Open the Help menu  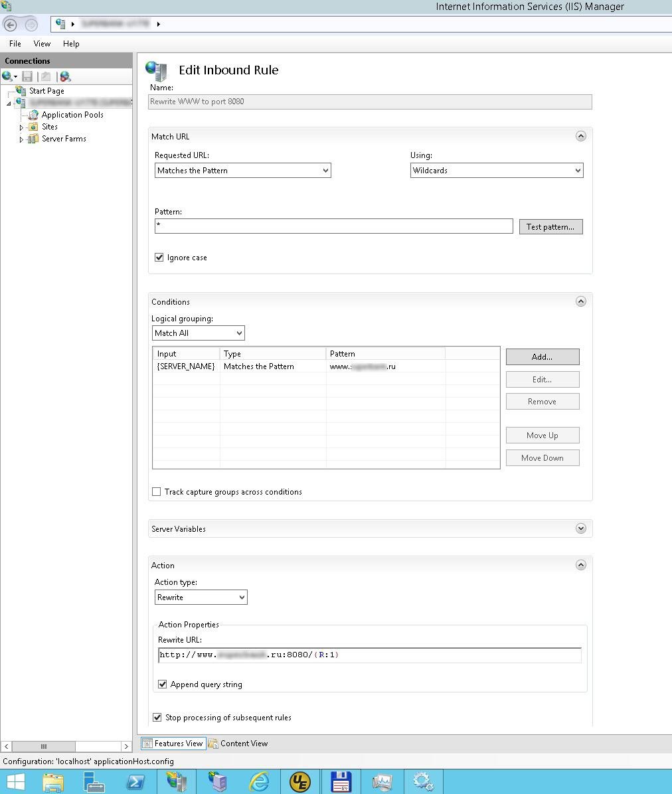pos(71,44)
